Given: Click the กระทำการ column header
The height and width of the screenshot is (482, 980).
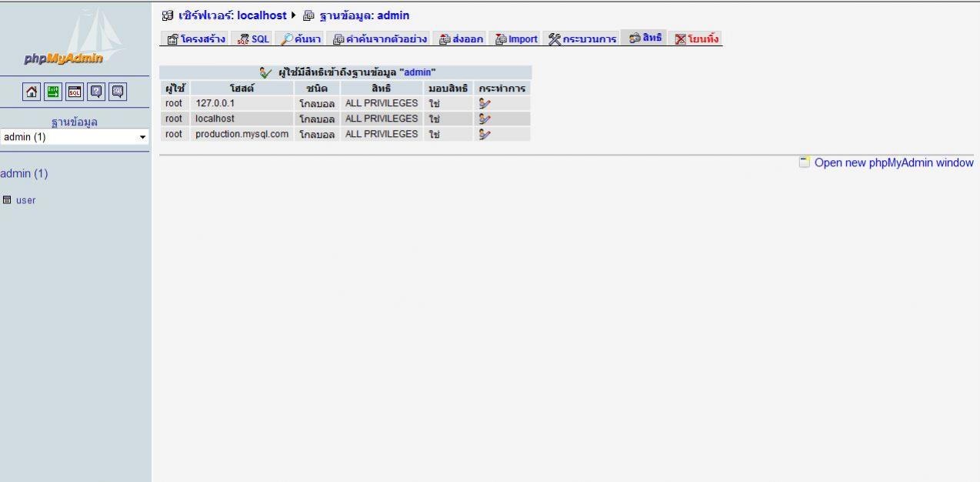Looking at the screenshot, I should click(502, 89).
